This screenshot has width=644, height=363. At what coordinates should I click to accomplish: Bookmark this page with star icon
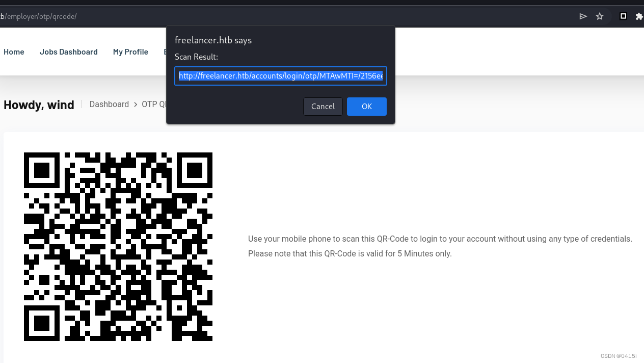pos(600,16)
